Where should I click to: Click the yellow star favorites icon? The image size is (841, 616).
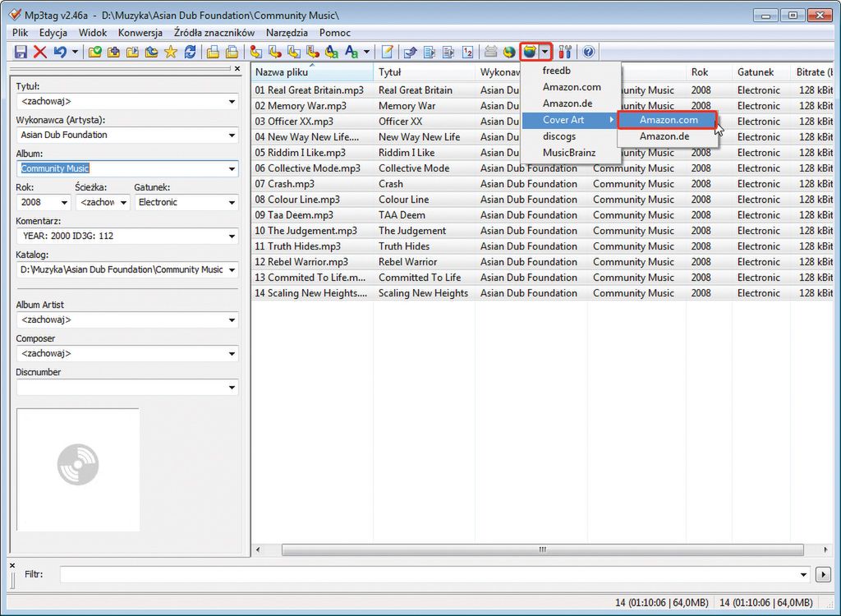170,52
